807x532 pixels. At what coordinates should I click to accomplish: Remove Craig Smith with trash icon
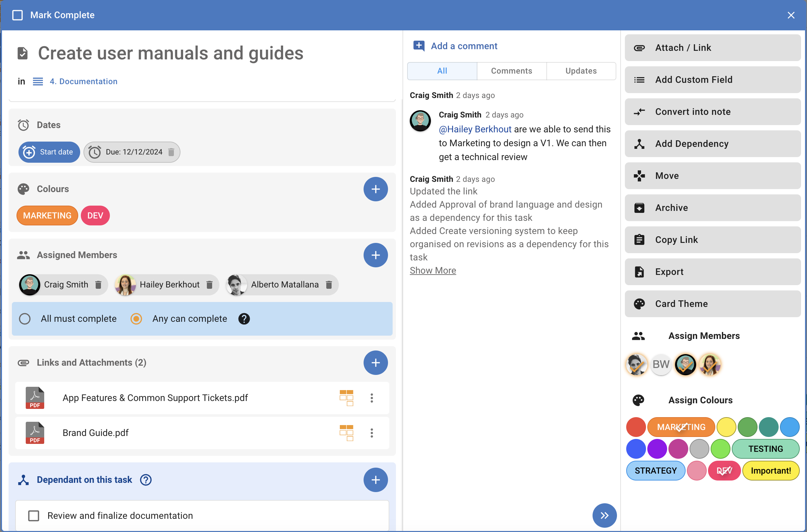98,285
